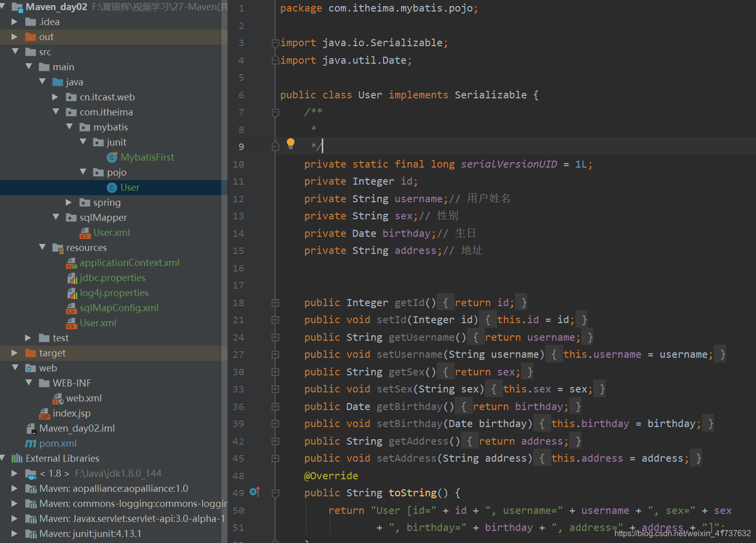756x543 pixels.
Task: Expand folded setId method
Action: (x=275, y=320)
